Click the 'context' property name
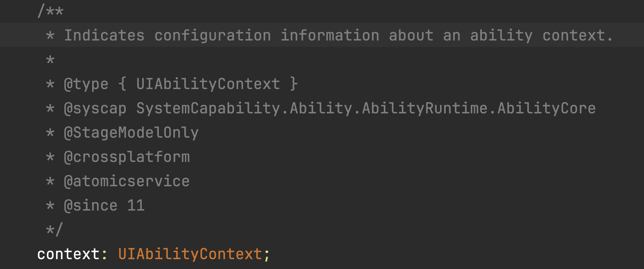644x269 pixels. coord(68,254)
